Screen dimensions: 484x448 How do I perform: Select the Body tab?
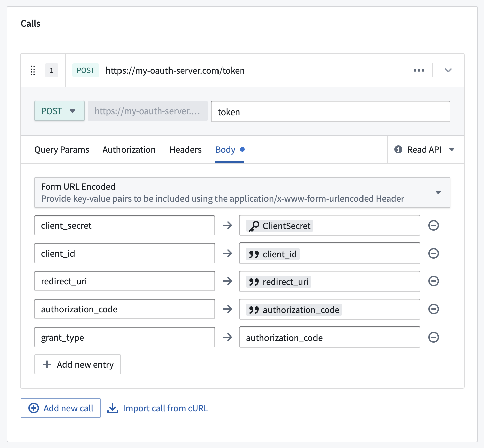(x=230, y=150)
